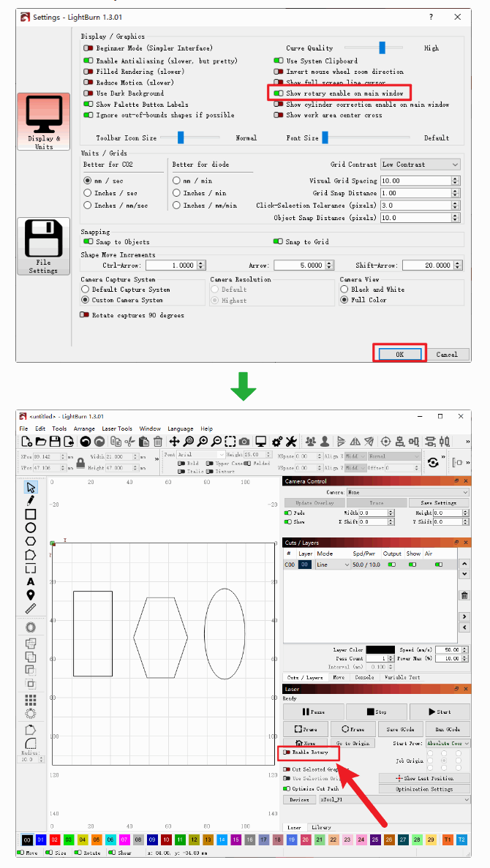Image resolution: width=490 pixels, height=868 pixels.
Task: Click Cancel in Settings dialog
Action: click(x=447, y=354)
